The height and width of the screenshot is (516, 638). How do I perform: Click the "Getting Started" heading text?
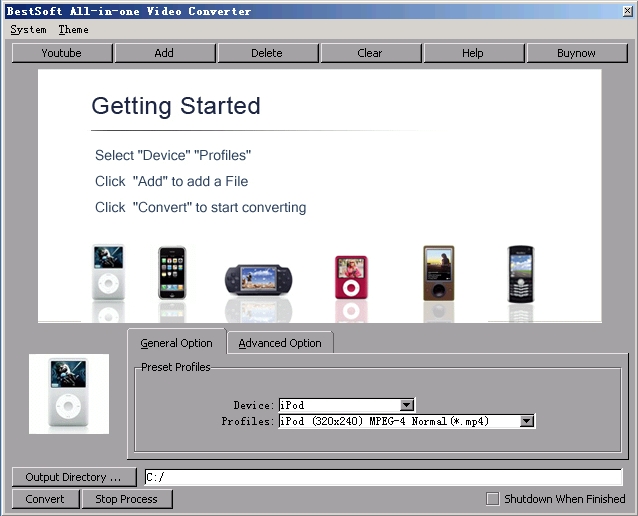(176, 106)
